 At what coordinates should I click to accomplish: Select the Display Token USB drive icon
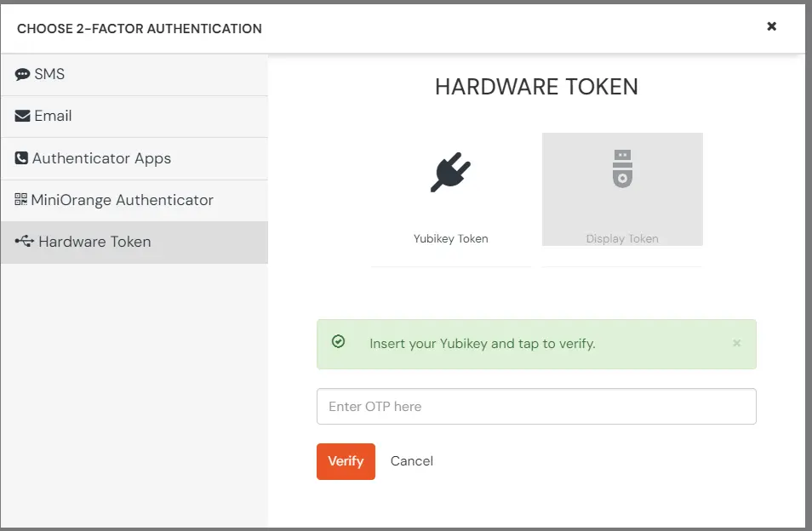[x=622, y=168]
